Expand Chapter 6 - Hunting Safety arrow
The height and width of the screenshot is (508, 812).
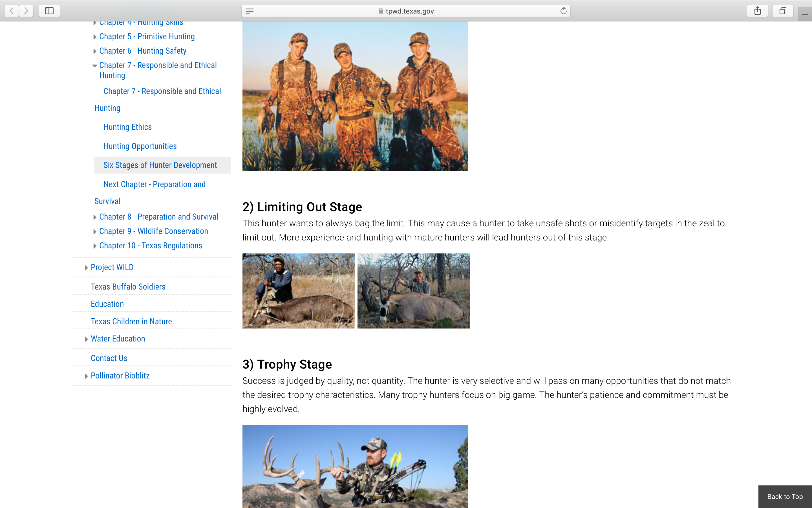point(95,51)
